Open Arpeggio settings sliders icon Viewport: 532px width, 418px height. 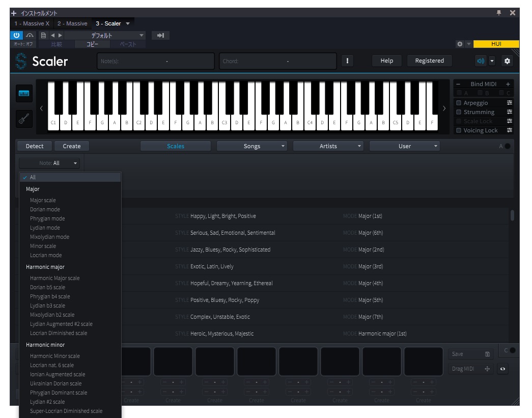(x=509, y=102)
